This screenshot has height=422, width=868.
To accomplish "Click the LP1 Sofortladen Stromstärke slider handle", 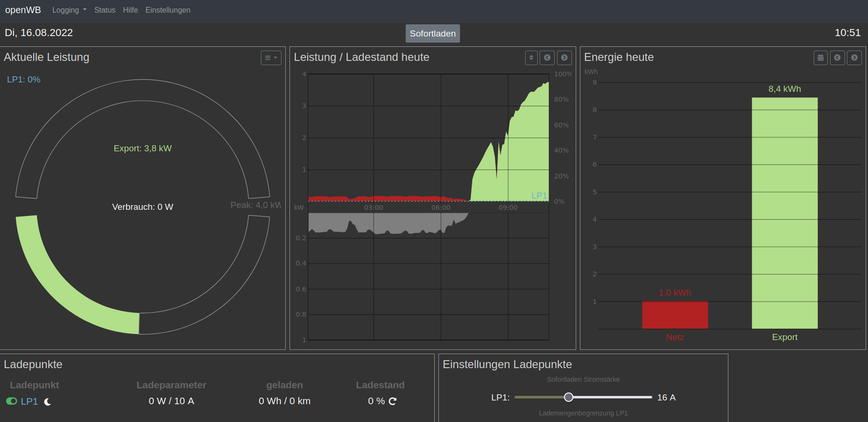I will (568, 397).
